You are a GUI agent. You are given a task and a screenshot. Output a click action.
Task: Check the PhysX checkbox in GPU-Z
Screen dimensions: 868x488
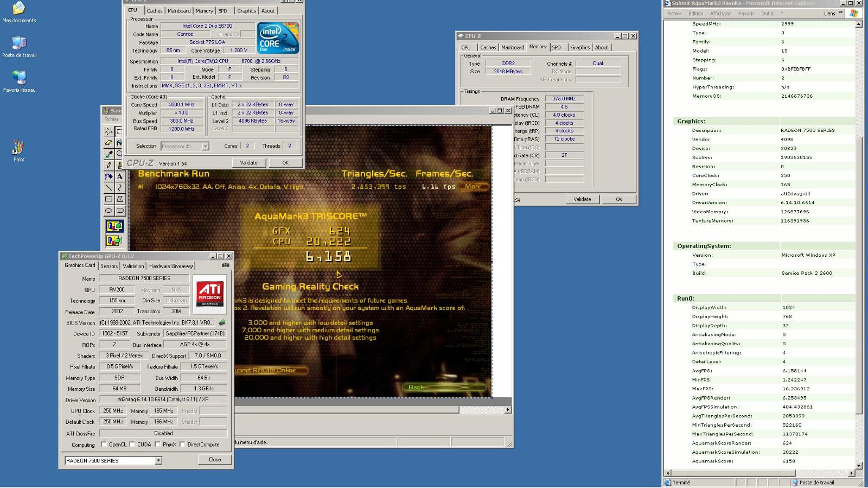pos(157,445)
